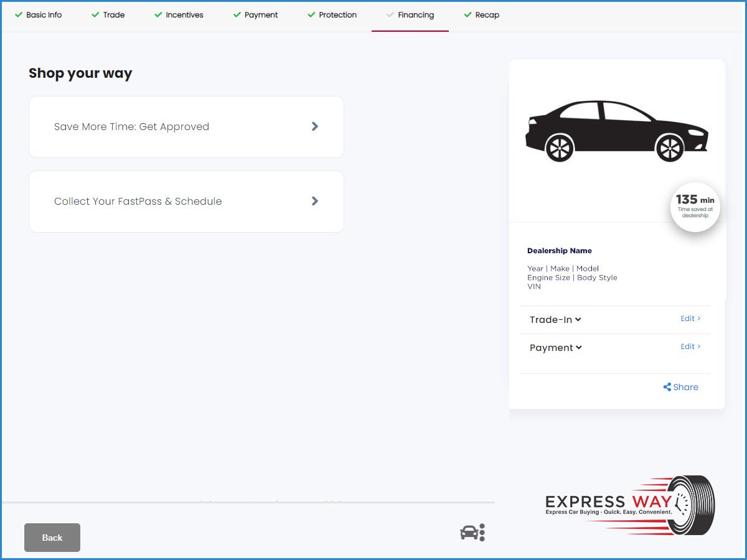Viewport: 747px width, 560px height.
Task: Click the car icon with dots near bottom
Action: point(472,533)
